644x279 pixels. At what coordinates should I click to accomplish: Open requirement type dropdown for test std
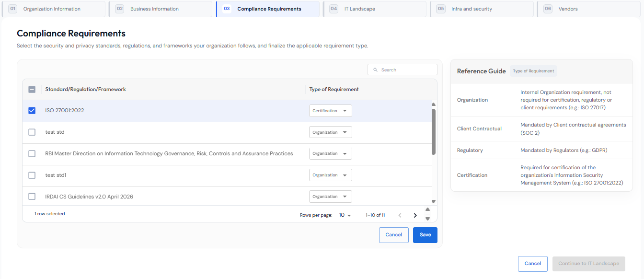331,132
